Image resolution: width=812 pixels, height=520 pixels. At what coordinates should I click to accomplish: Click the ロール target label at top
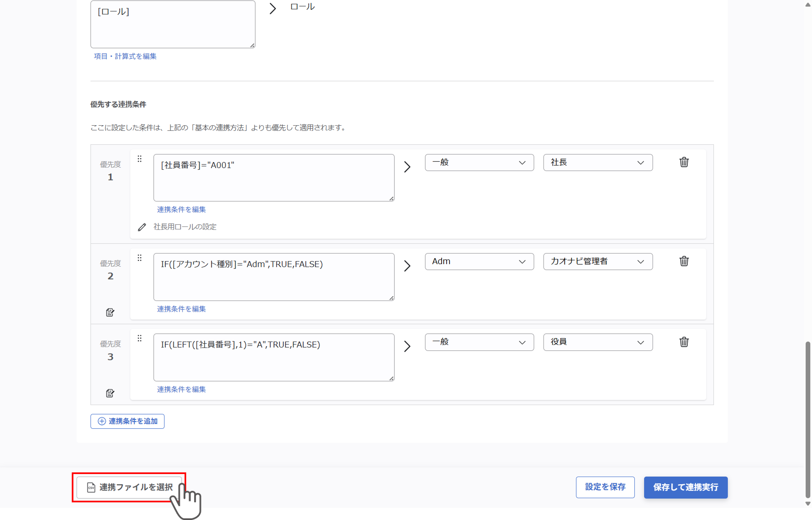point(302,7)
